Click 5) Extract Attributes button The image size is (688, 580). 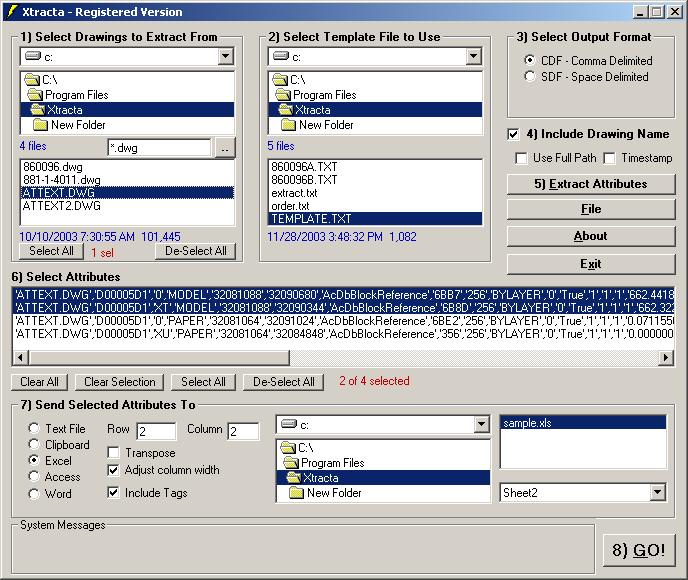pyautogui.click(x=591, y=184)
